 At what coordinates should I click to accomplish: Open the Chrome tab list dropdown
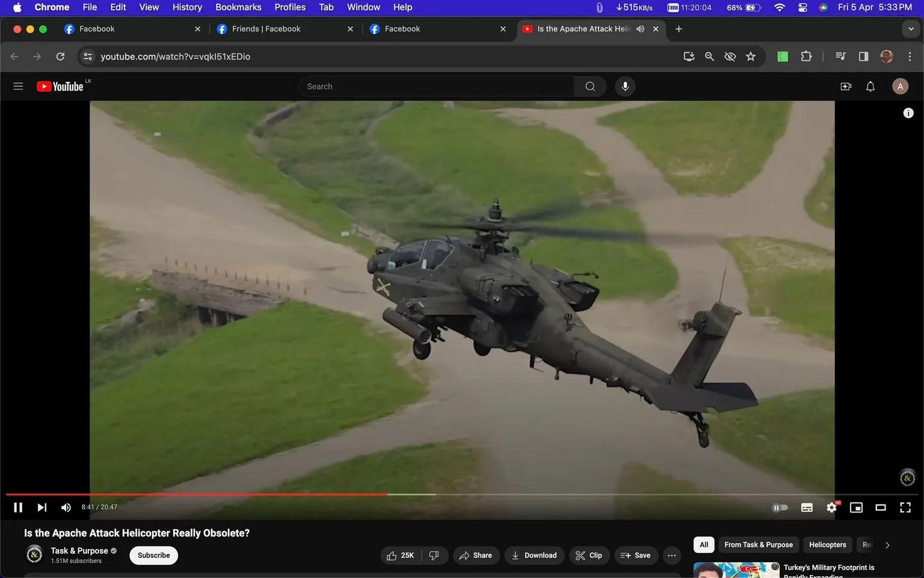pos(911,28)
